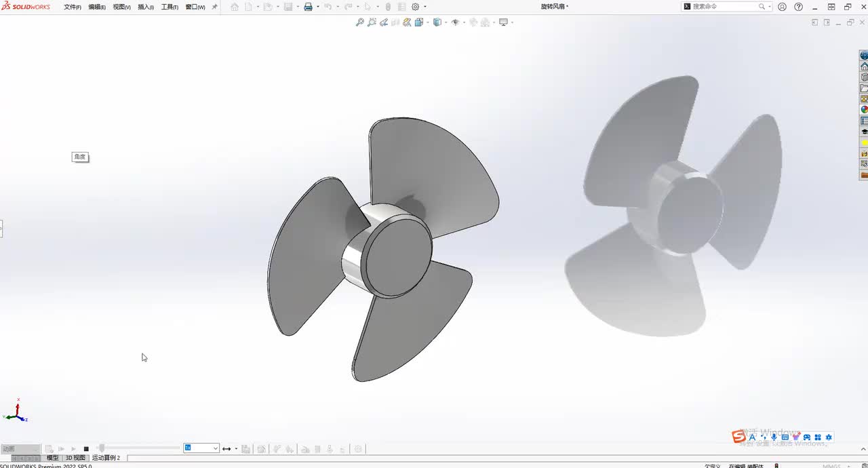The image size is (868, 468).
Task: Expand the Hide/Show Items dropdown arrow
Action: (x=464, y=22)
